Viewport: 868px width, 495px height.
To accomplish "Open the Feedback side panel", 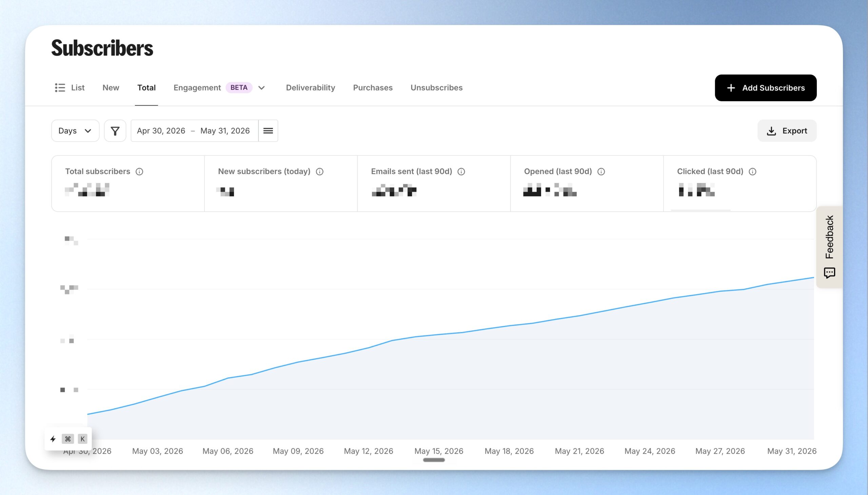I will pos(830,247).
